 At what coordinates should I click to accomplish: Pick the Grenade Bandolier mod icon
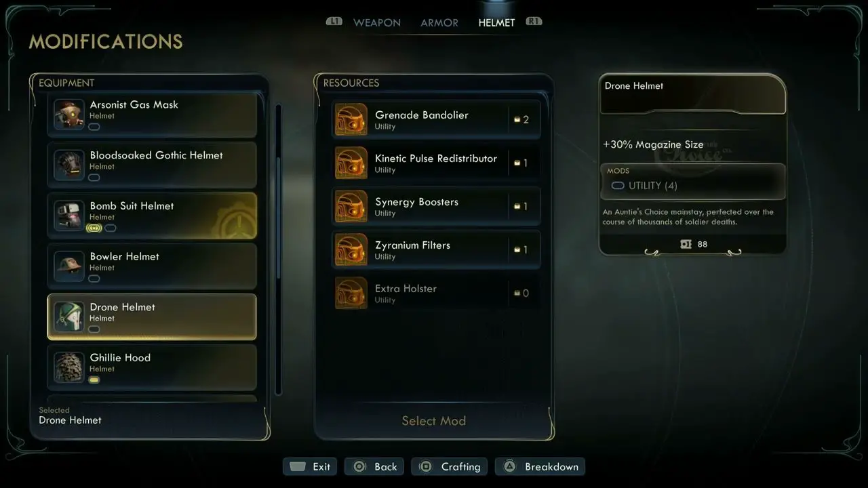[x=351, y=120]
